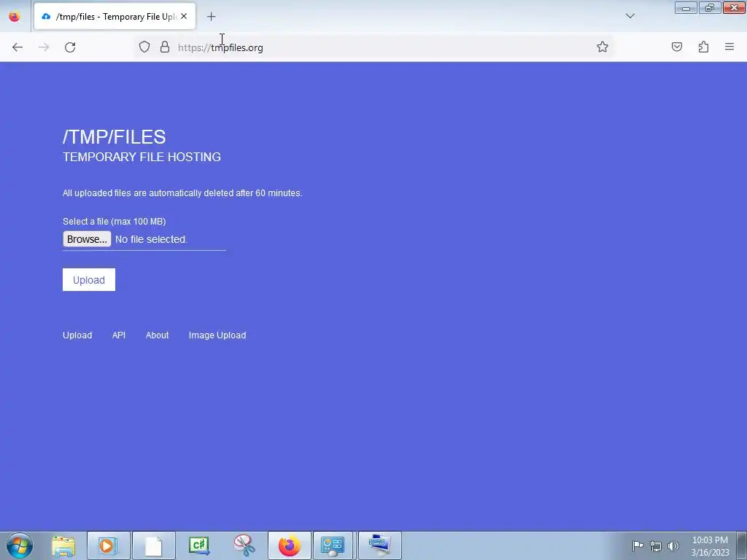Click the 'No file selected.' text

[152, 239]
